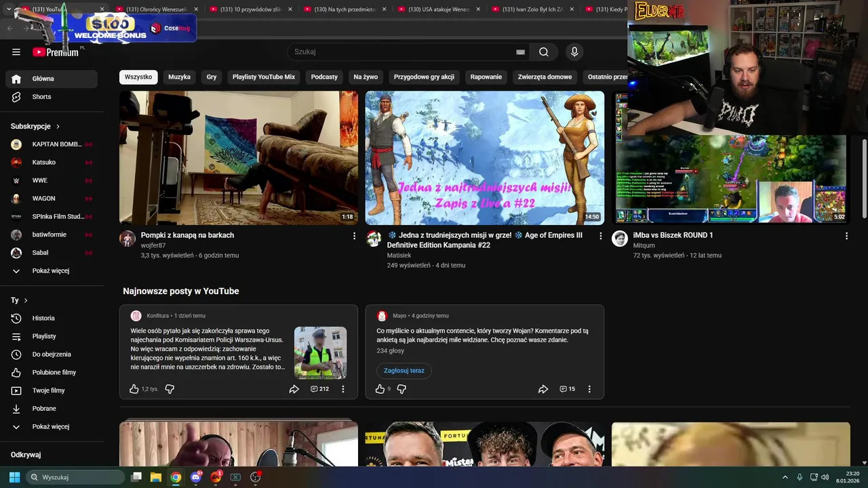Open Do obejrzenia watch later list
The width and height of the screenshot is (868, 488).
[52, 354]
